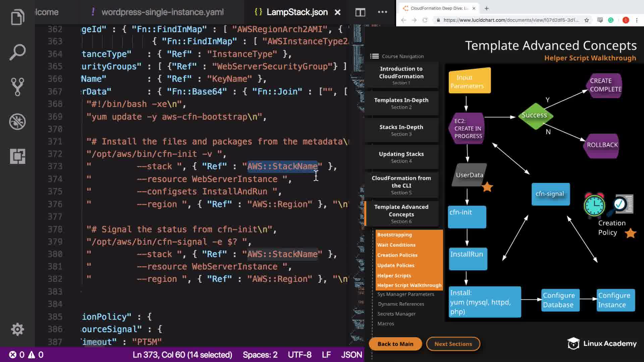
Task: Open a new browser tab
Action: click(x=487, y=8)
